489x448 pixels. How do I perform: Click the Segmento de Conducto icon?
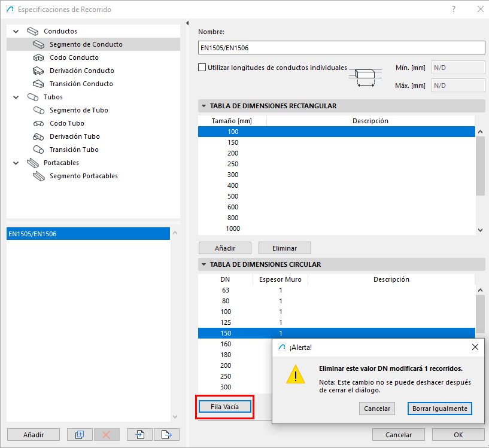tap(39, 44)
